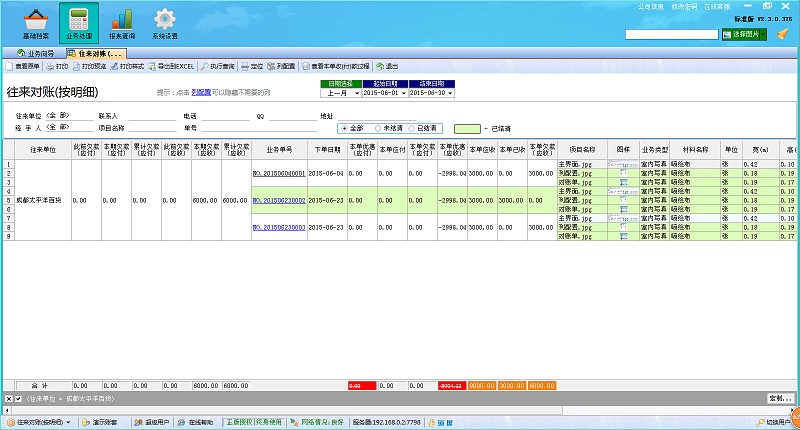Click the orange broom icon at top right
Viewport: 800px width, 430px height.
(783, 33)
